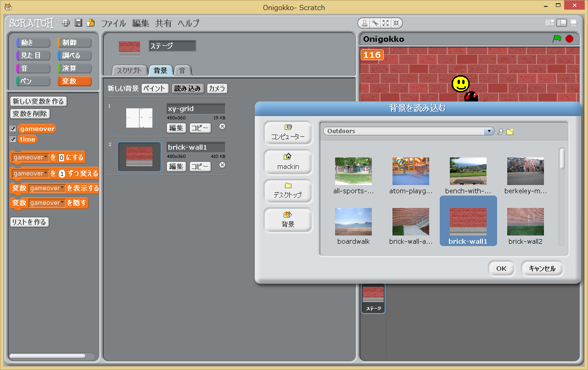
Task: Switch to presentation mode
Action: click(x=573, y=23)
